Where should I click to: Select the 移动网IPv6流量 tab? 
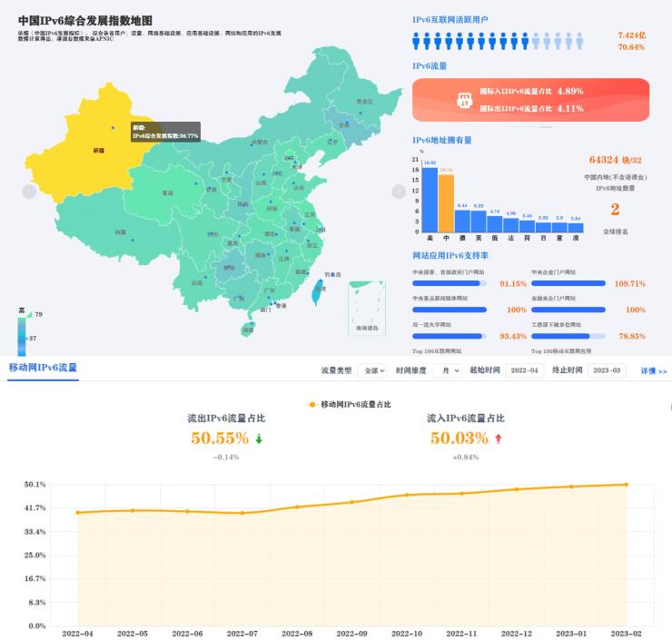pos(43,368)
